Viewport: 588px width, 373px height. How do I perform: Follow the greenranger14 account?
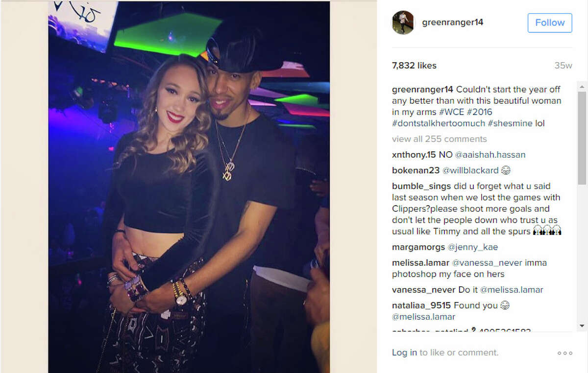550,23
